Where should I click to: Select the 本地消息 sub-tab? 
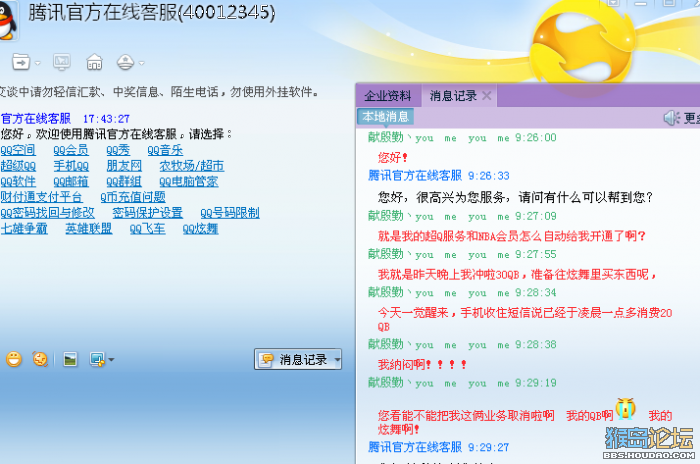click(385, 117)
